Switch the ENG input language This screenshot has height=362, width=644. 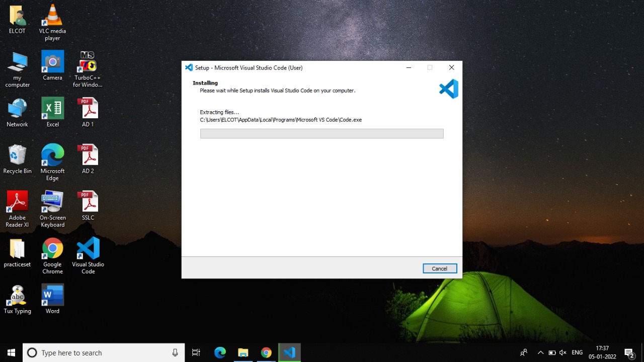click(x=577, y=352)
